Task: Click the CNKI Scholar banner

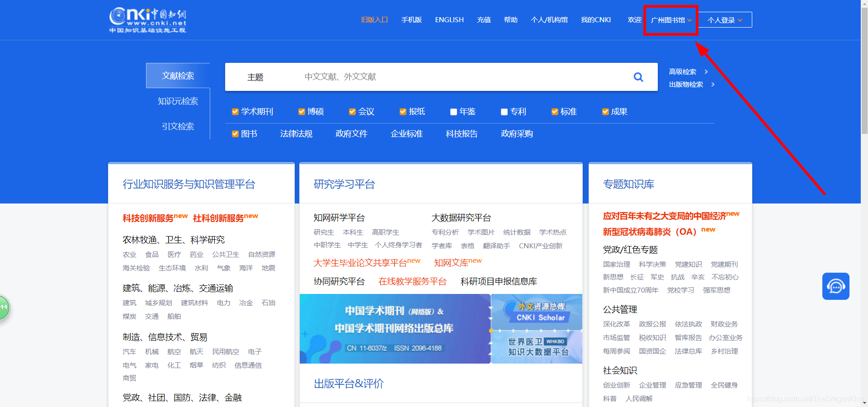Action: coord(537,312)
